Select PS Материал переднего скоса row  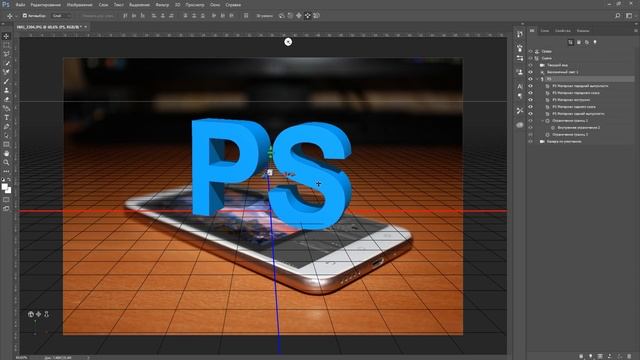[576, 93]
